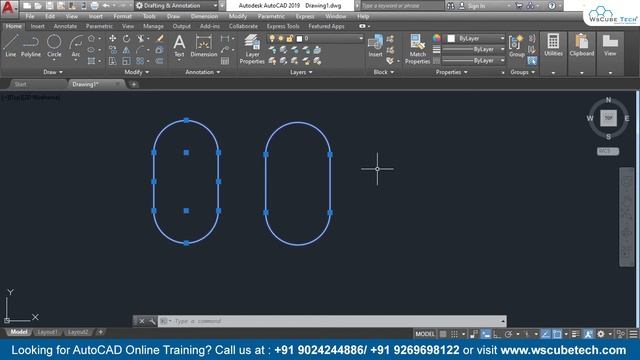Open the Drafting & Annotation workspace dropdown
The height and width of the screenshot is (360, 640).
[x=176, y=6]
